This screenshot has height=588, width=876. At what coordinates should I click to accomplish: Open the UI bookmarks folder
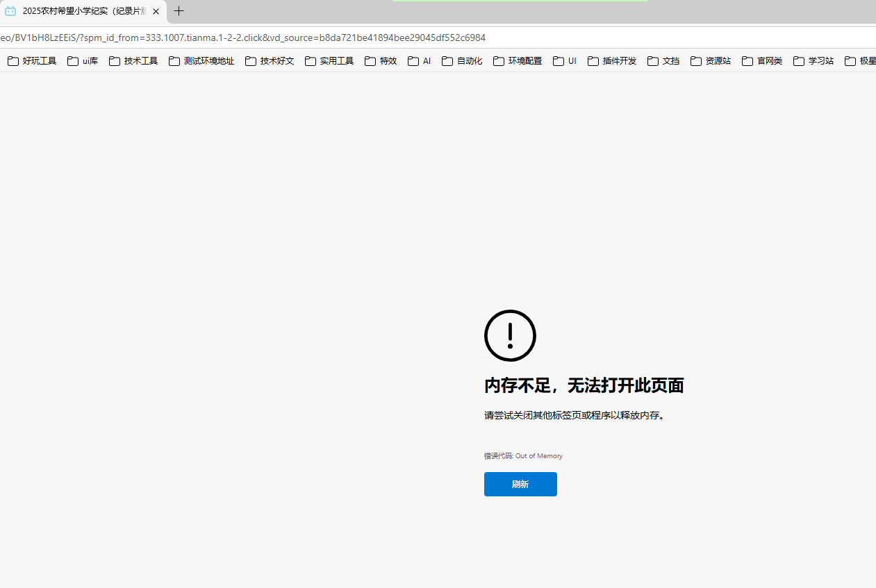565,61
